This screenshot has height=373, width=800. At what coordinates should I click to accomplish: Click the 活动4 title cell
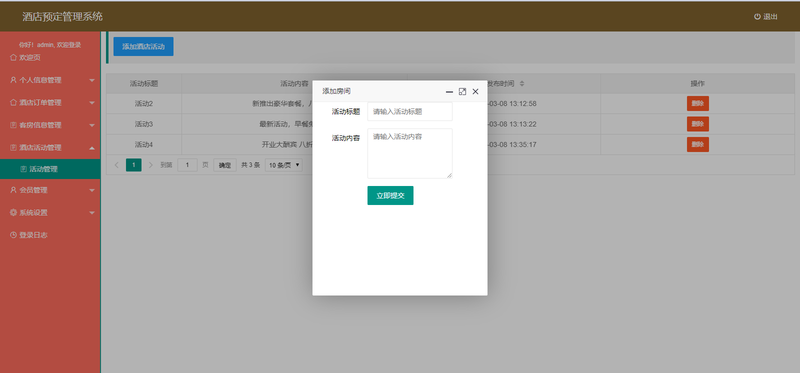[144, 144]
